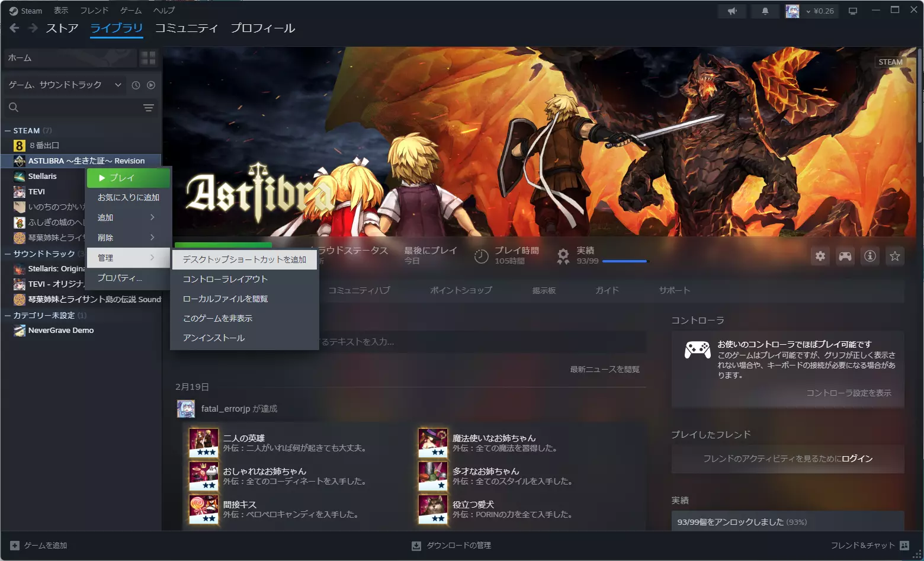The image size is (924, 561).
Task: Open the 表示 menu
Action: (x=61, y=11)
